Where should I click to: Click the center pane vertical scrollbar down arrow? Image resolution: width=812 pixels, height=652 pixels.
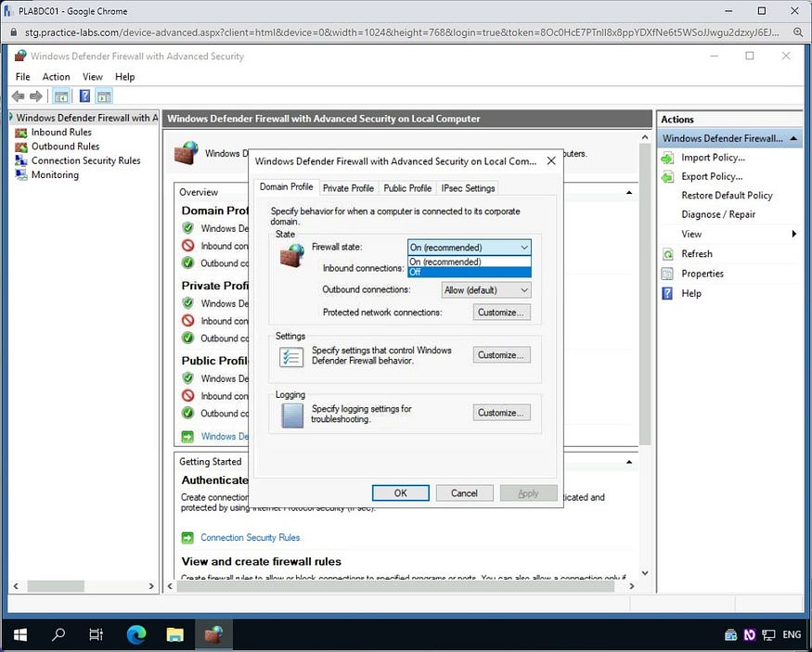click(x=645, y=573)
